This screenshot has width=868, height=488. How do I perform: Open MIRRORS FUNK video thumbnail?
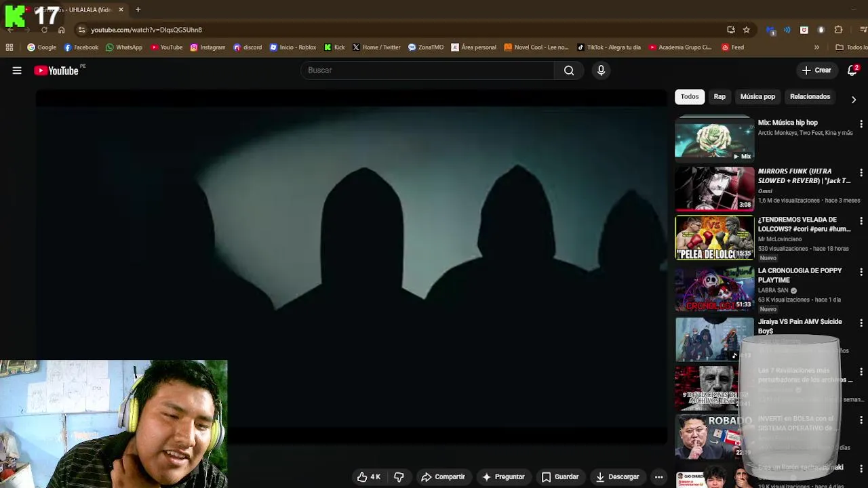(x=714, y=188)
